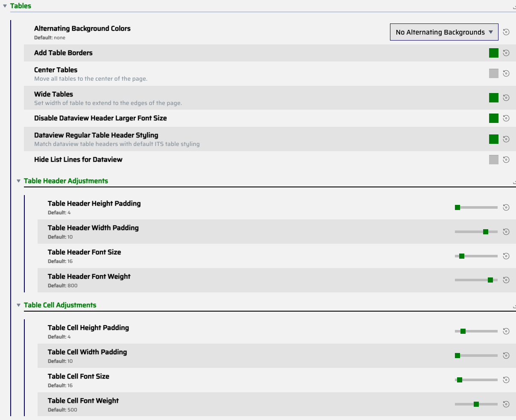516x420 pixels.
Task: Reset Table Cell Font Weight
Action: pos(506,404)
